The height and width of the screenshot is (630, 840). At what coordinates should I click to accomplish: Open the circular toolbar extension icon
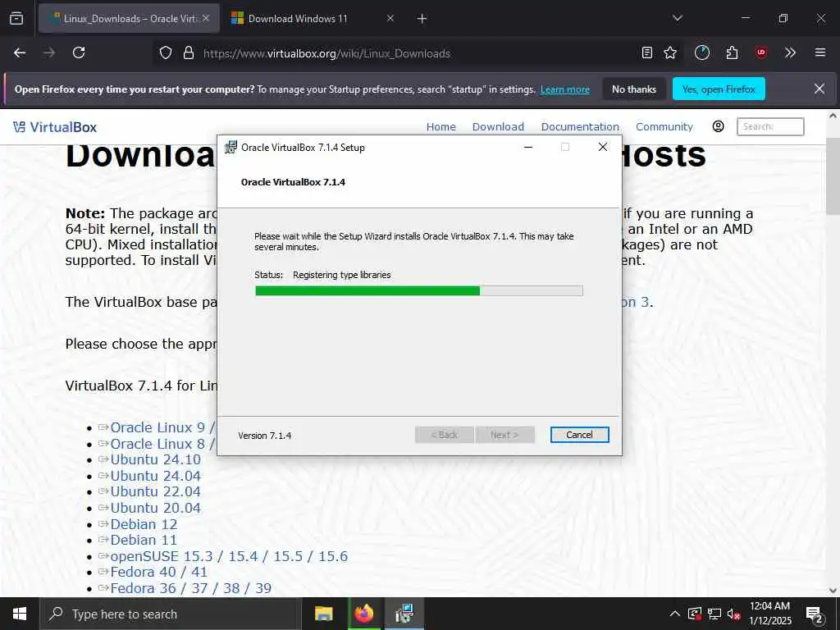(x=702, y=53)
